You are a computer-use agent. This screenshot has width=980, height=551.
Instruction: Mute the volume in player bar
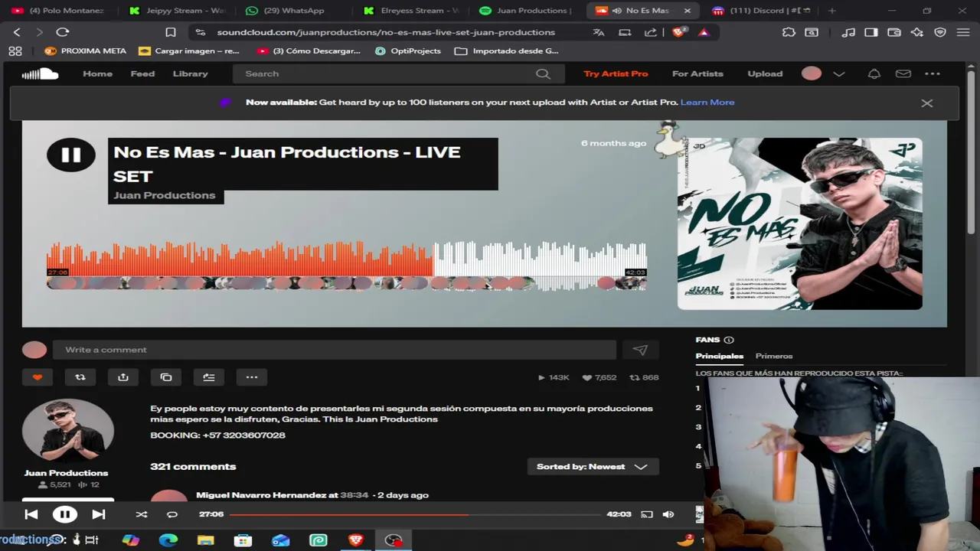coord(668,514)
